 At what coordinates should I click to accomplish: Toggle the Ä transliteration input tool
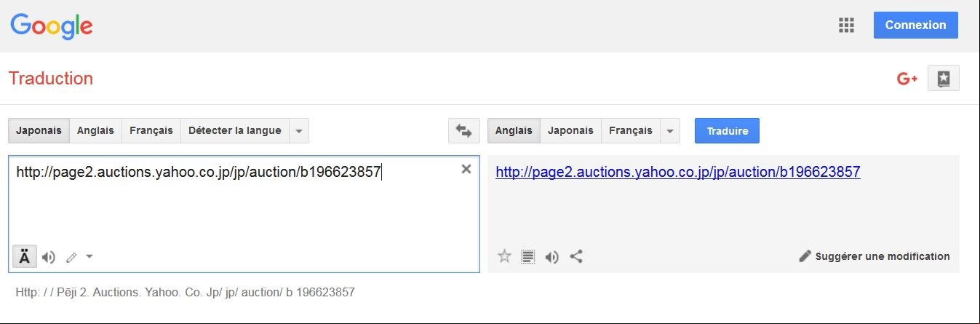click(x=25, y=256)
